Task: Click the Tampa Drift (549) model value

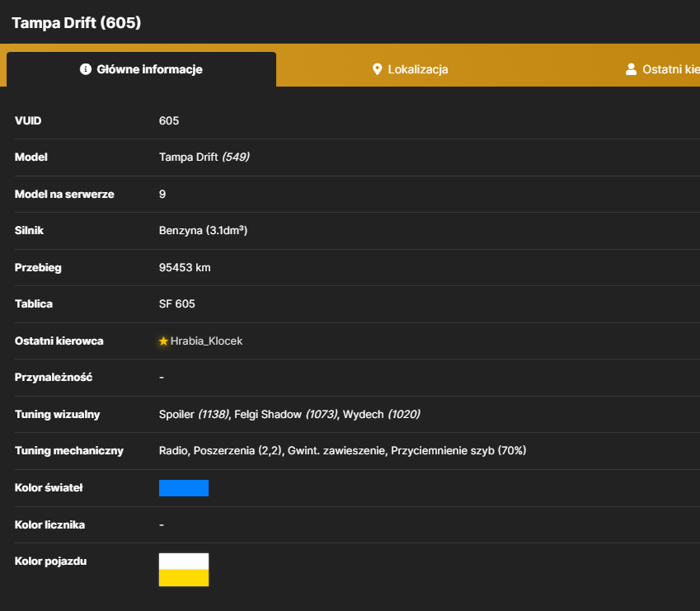Action: tap(204, 157)
